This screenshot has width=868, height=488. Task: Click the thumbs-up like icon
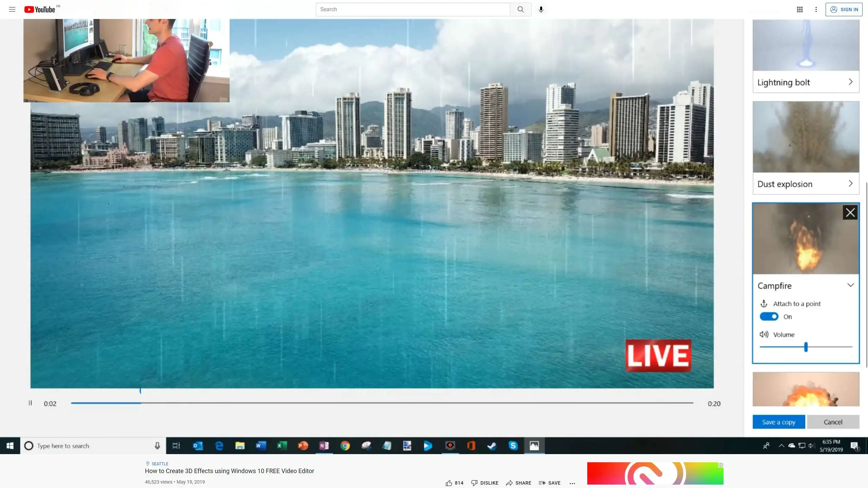(x=449, y=483)
